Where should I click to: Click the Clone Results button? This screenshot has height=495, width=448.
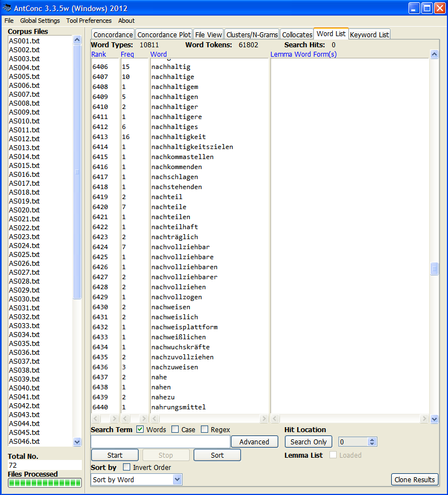click(x=415, y=479)
